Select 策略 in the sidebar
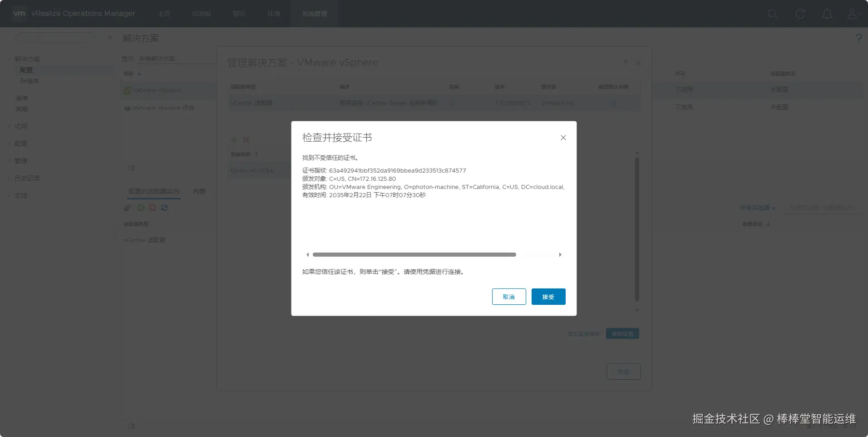The width and height of the screenshot is (868, 437). [22, 109]
